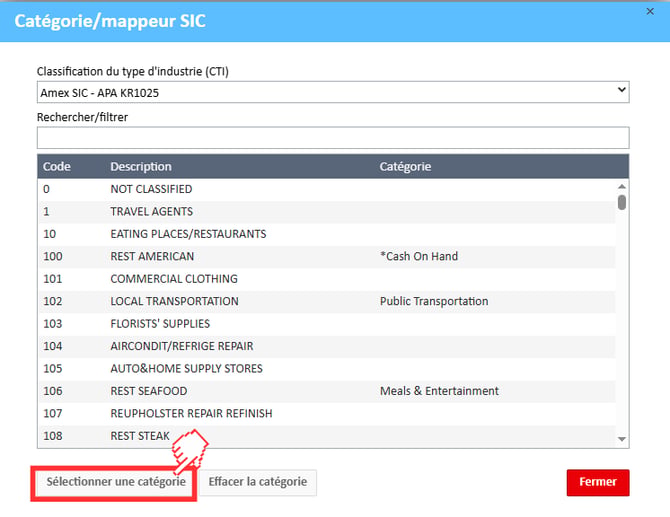The height and width of the screenshot is (517, 670).
Task: Click code 10 in the list
Action: 49,234
